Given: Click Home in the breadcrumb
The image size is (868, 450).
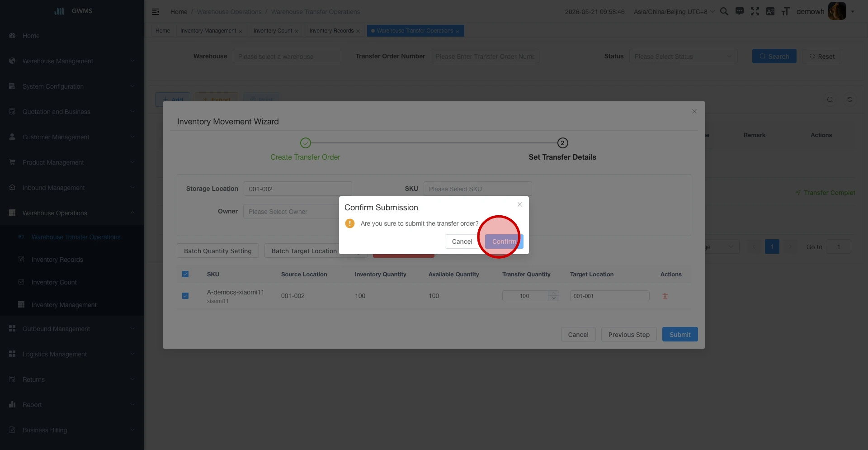Looking at the screenshot, I should tap(179, 12).
